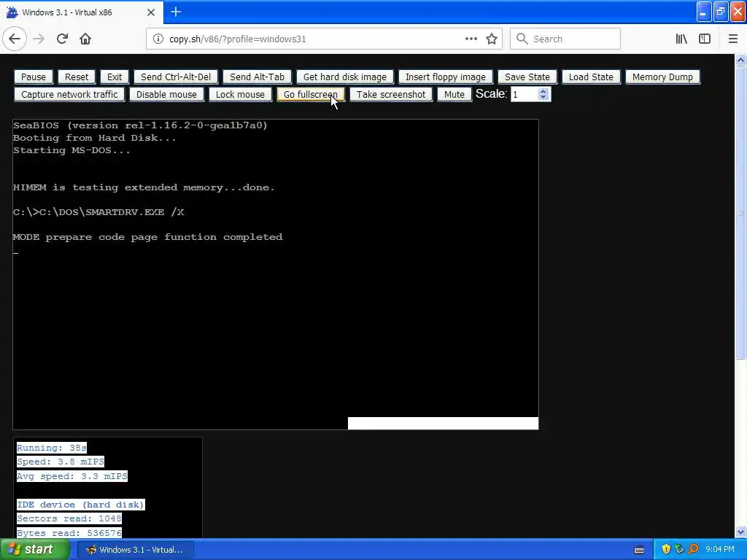
Task: Click the page scrollbar down arrow
Action: click(x=740, y=532)
